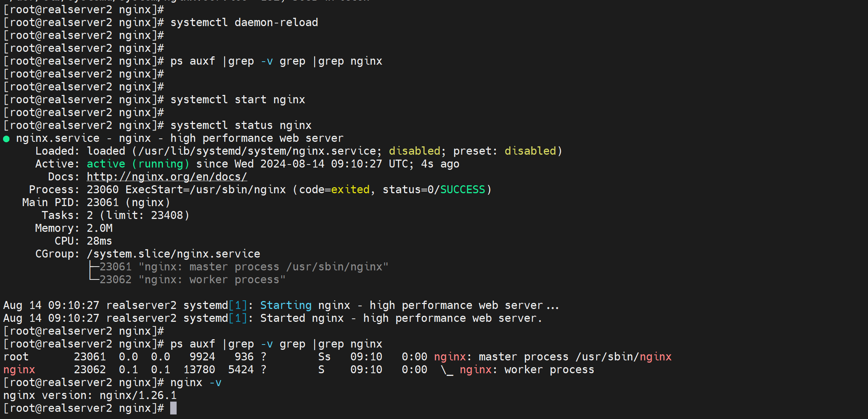The width and height of the screenshot is (868, 419).
Task: Click the green SUCCESS status word
Action: tap(462, 190)
